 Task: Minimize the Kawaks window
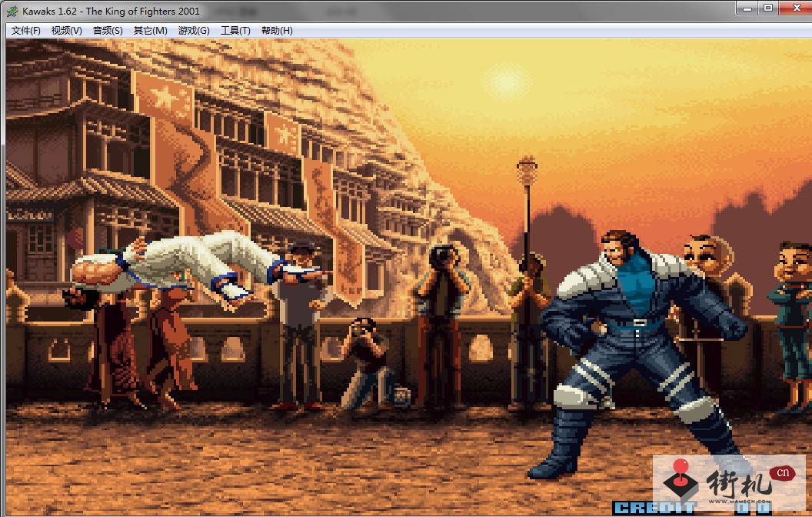747,8
